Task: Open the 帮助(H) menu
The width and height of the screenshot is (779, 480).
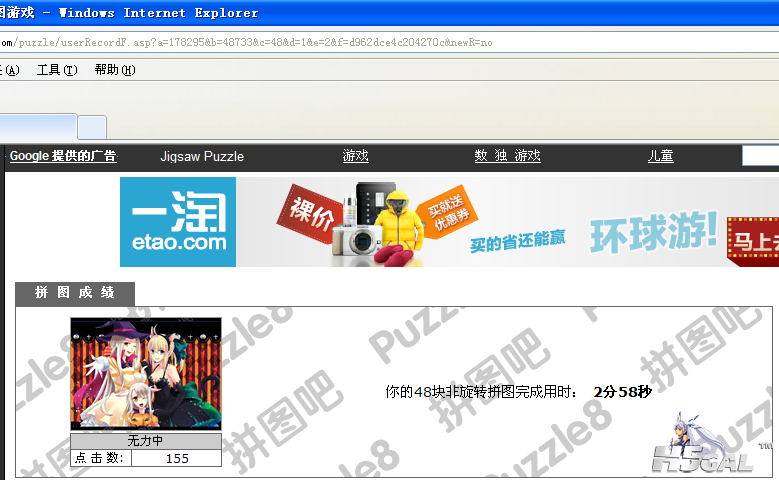Action: point(114,70)
